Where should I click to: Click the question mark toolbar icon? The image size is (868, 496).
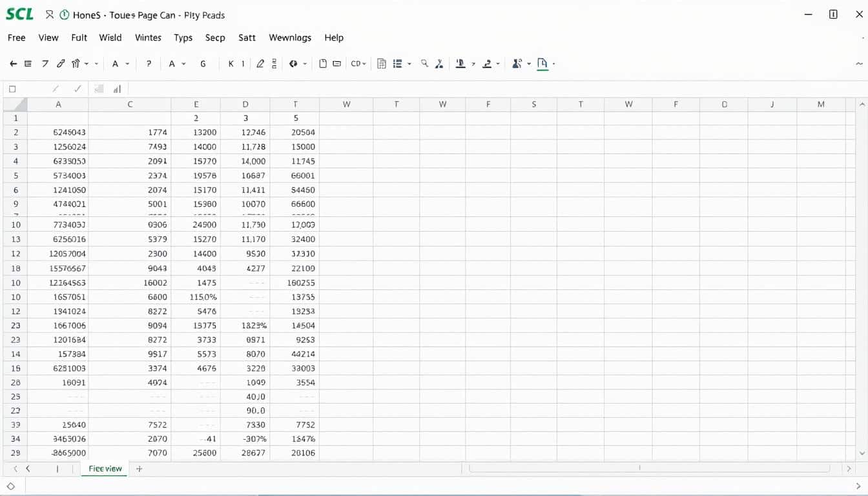click(149, 64)
